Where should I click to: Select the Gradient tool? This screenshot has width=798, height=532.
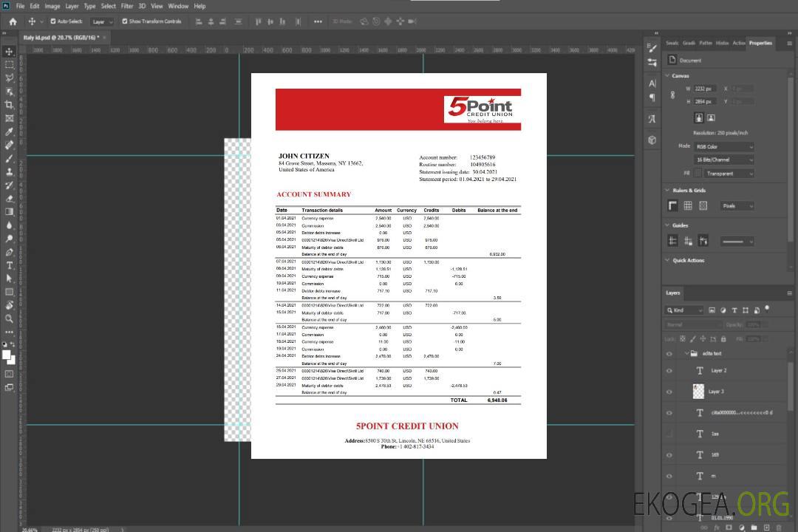9,212
